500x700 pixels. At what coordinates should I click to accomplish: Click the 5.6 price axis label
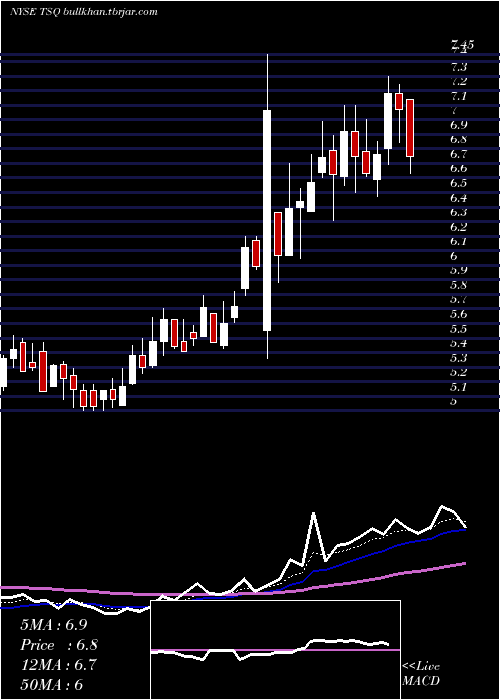tap(459, 314)
